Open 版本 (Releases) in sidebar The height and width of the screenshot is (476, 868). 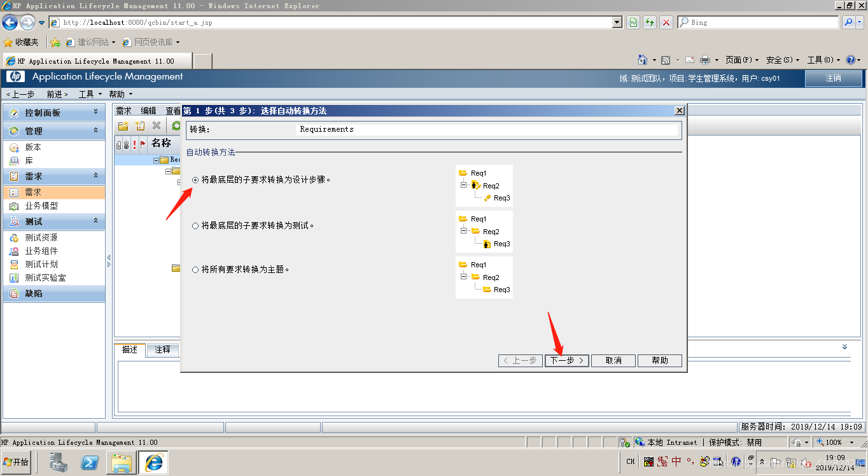tap(33, 147)
